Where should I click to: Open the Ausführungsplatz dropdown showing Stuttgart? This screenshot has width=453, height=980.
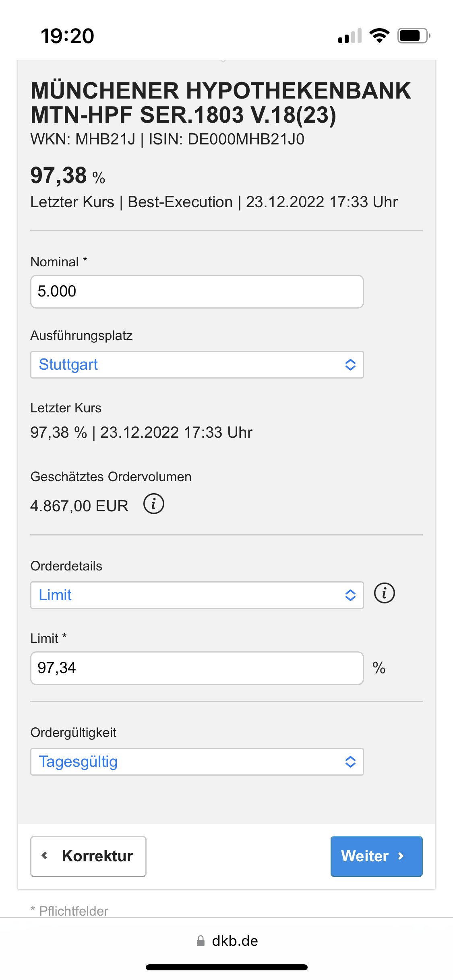(197, 364)
